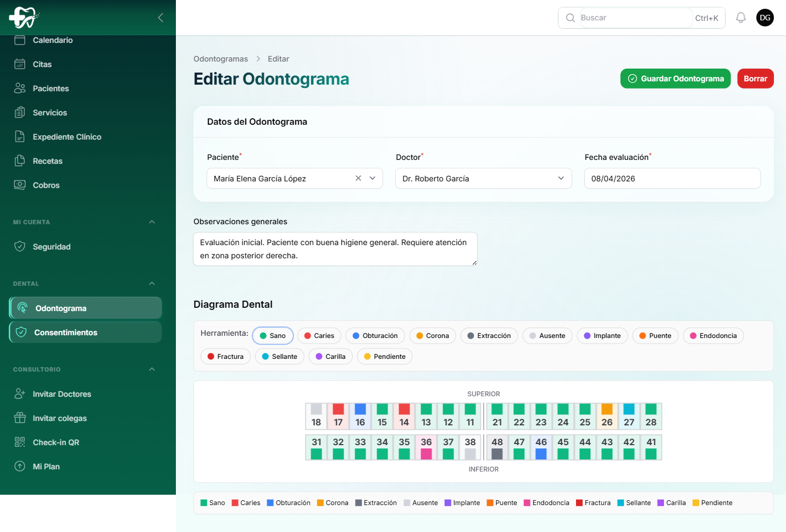Select the Sano tool
Viewport: 786px width, 532px height.
point(273,336)
